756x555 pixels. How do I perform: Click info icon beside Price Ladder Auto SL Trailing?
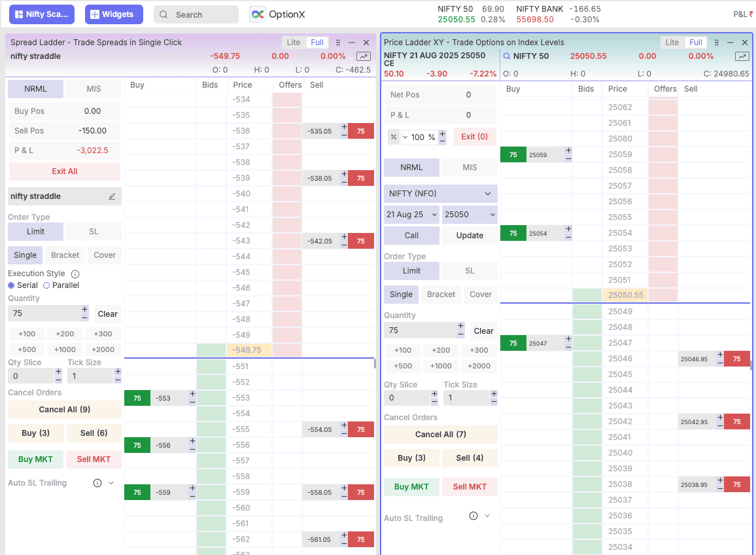[x=473, y=516]
